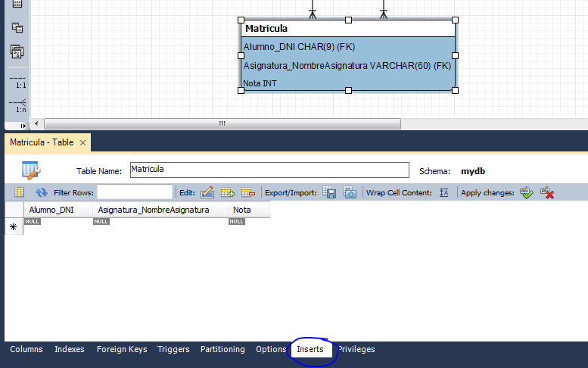Export recordset to an external file
Viewport: 588px width, 368px height.
click(330, 193)
